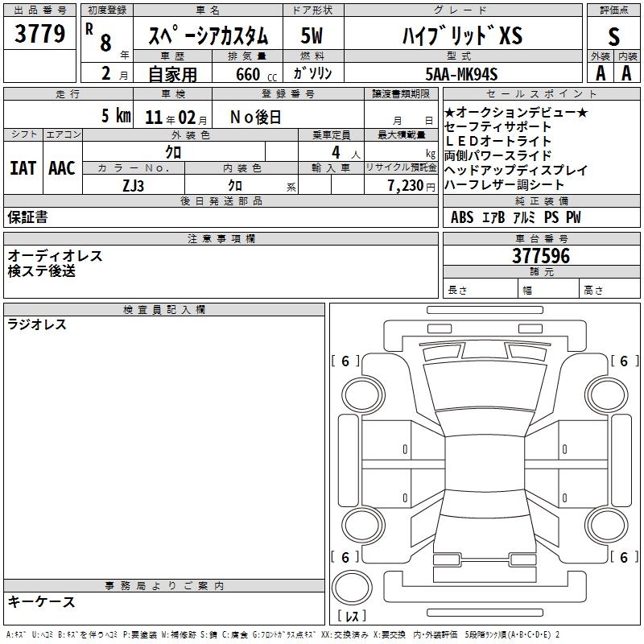Image resolution: width=644 pixels, height=644 pixels.
Task: Select the ラジオレス inspector note
Action: (37, 325)
